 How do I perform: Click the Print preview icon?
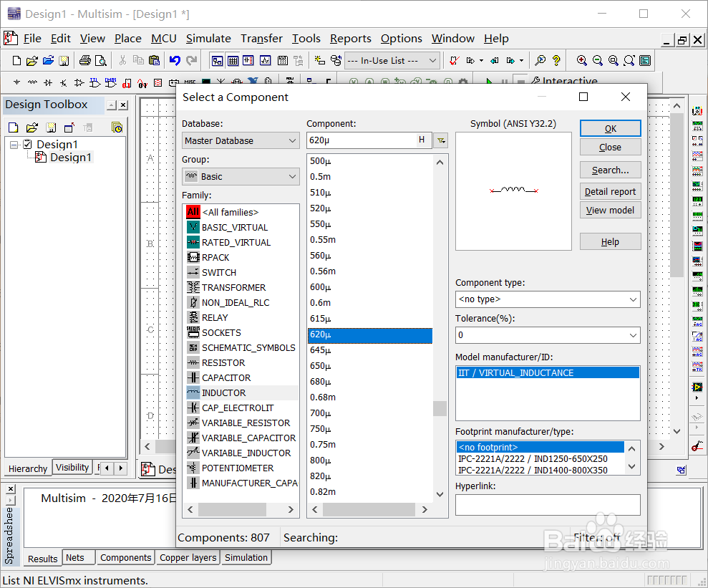(x=101, y=60)
